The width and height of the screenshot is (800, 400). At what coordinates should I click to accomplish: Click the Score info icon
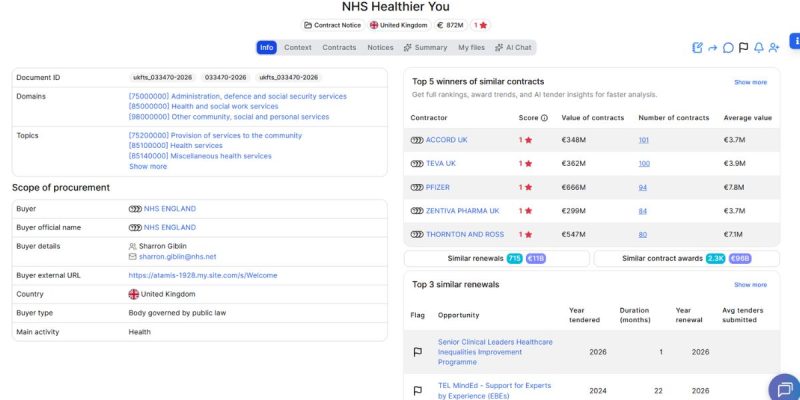pyautogui.click(x=544, y=118)
